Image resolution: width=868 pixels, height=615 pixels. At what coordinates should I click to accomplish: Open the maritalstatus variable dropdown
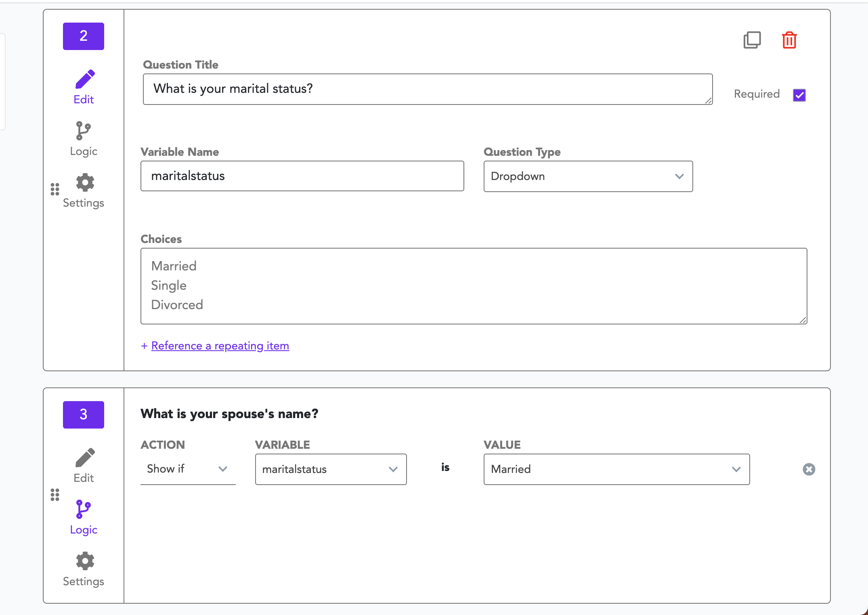tap(331, 469)
